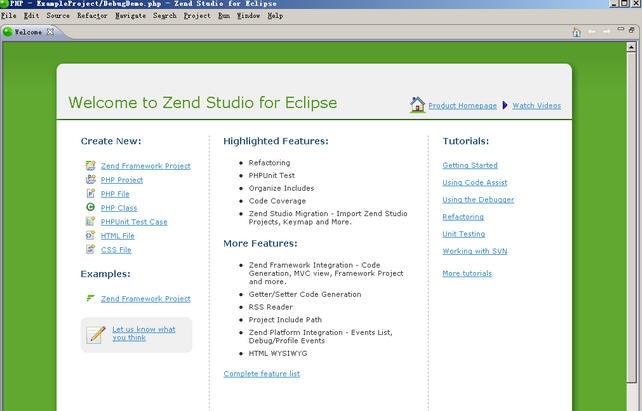Follow the CSS File link
Image resolution: width=642 pixels, height=411 pixels.
click(x=116, y=249)
